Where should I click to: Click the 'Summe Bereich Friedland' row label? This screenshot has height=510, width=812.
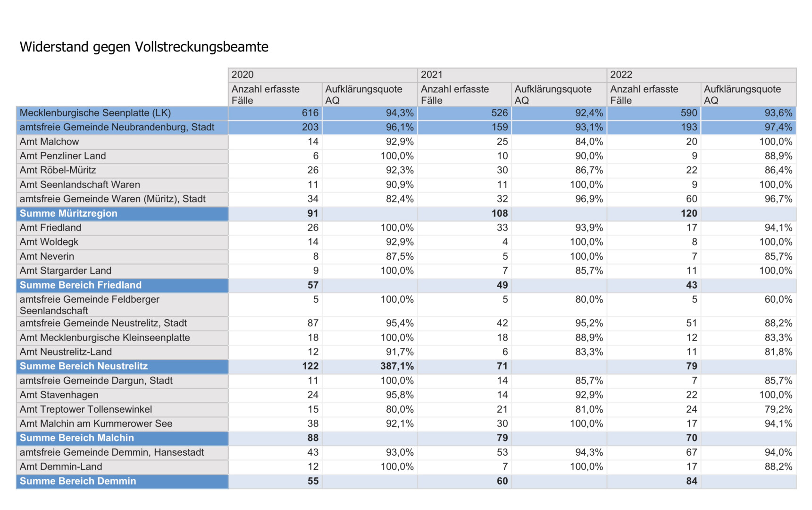click(x=81, y=285)
